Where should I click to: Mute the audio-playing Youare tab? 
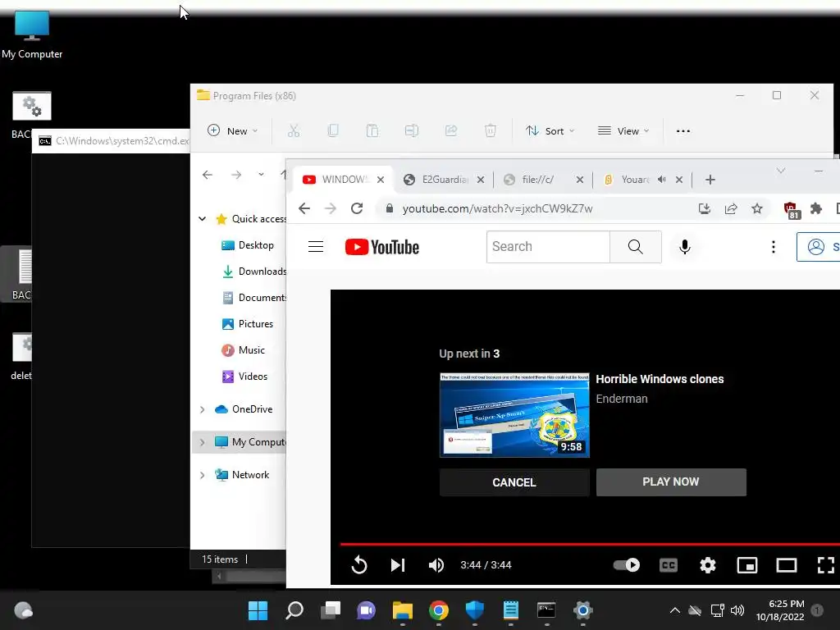pyautogui.click(x=662, y=180)
